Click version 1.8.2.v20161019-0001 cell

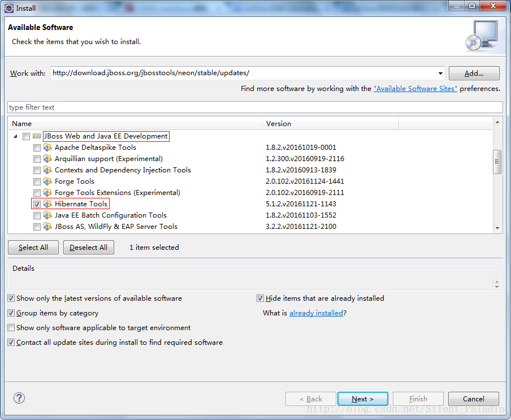[301, 148]
